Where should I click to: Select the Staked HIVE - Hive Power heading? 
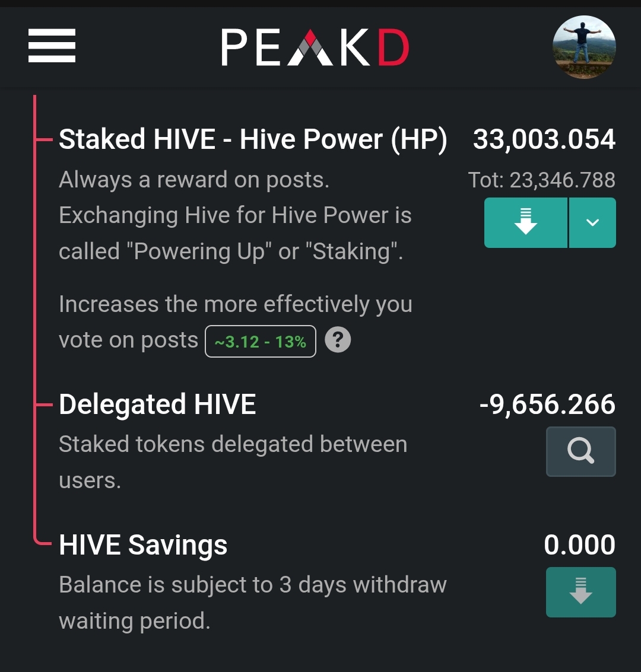pos(253,140)
